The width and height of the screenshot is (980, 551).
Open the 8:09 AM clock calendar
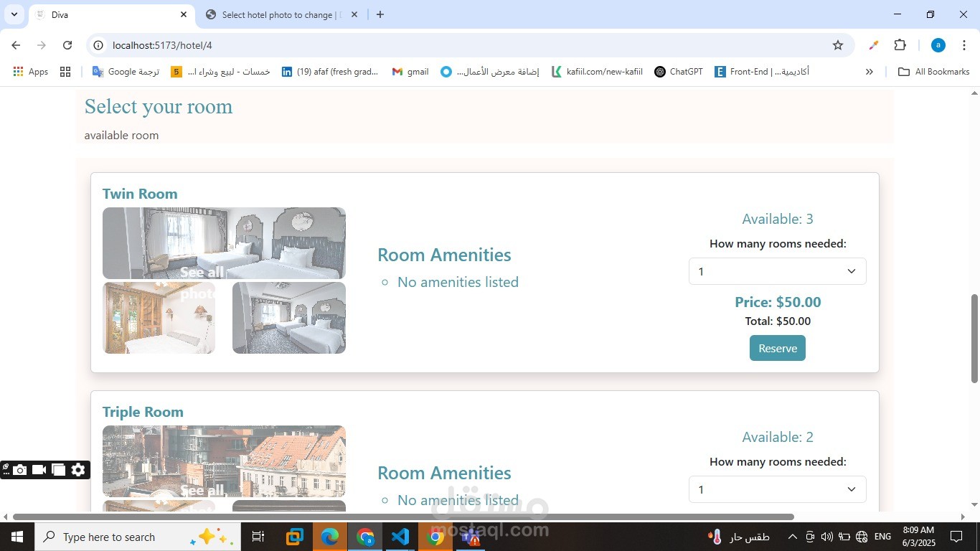pos(919,537)
